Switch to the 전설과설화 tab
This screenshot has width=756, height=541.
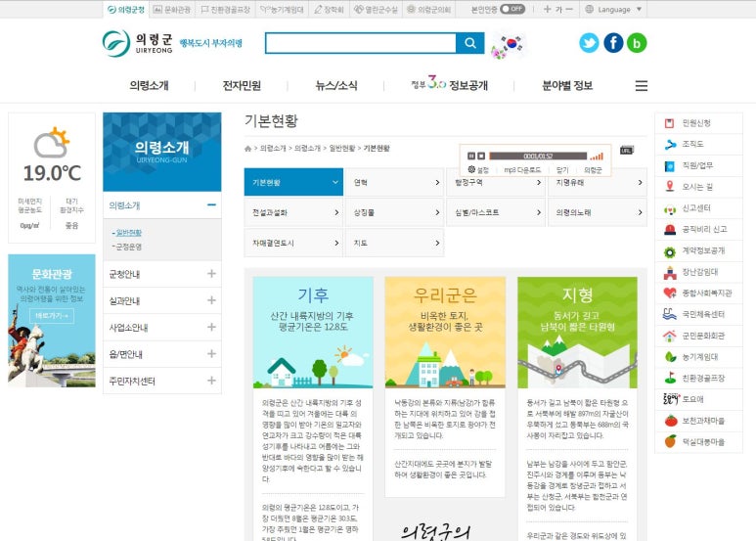(293, 212)
